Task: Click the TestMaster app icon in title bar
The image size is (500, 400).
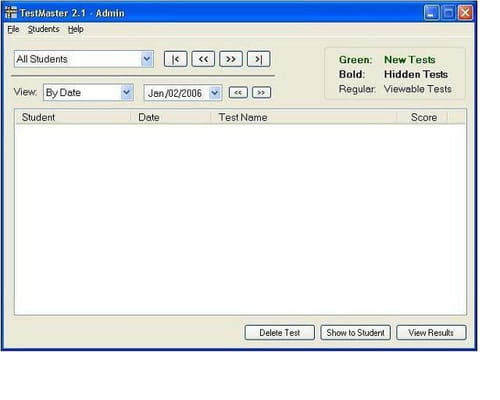Action: (11, 12)
